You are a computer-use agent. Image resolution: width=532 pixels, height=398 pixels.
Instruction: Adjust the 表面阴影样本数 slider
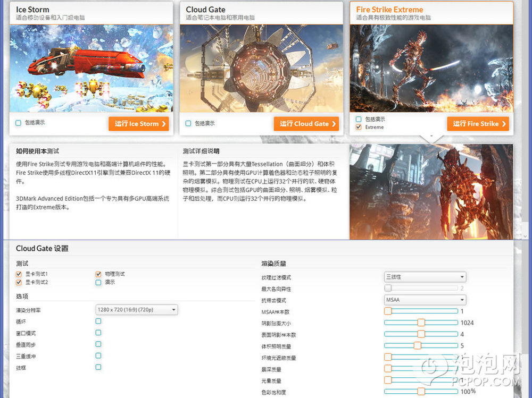click(x=421, y=334)
